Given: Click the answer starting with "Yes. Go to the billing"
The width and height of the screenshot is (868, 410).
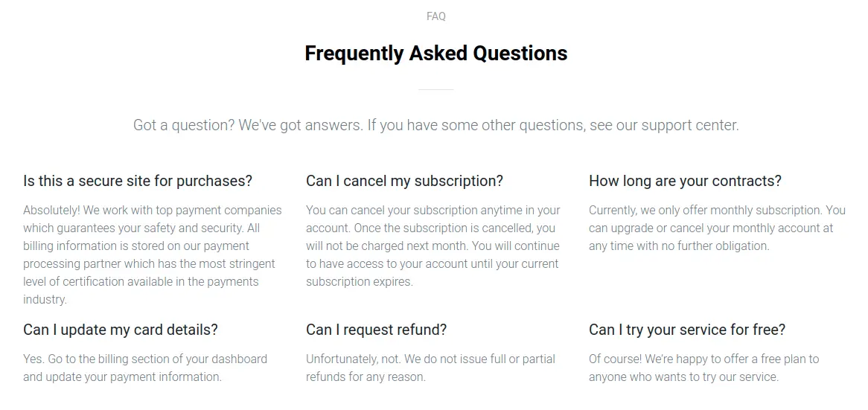Looking at the screenshot, I should pyautogui.click(x=144, y=368).
